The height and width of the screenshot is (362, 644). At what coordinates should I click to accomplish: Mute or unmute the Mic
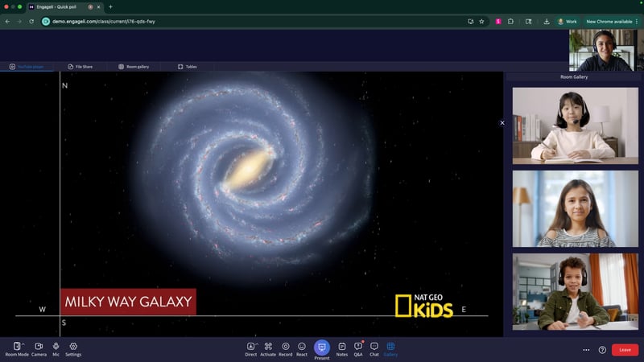[x=56, y=346]
